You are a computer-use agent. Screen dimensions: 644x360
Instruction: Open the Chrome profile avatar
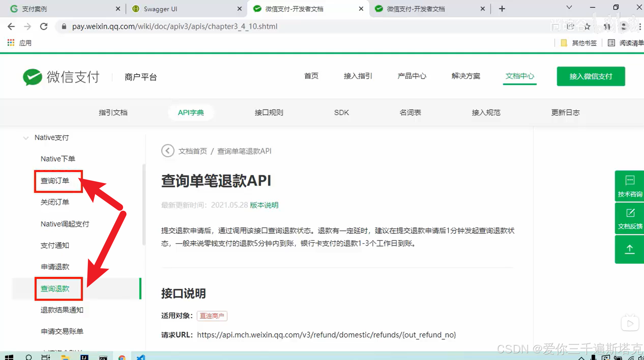point(624,26)
